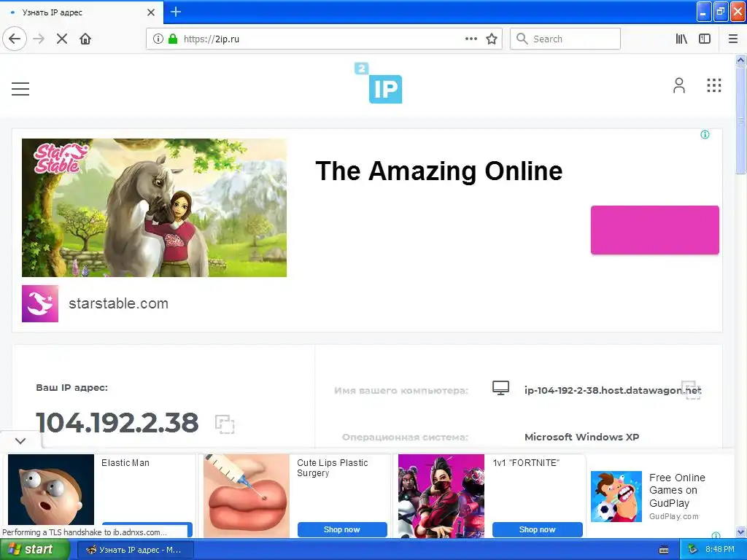Click the vertical scrollbar thumb

click(x=741, y=120)
